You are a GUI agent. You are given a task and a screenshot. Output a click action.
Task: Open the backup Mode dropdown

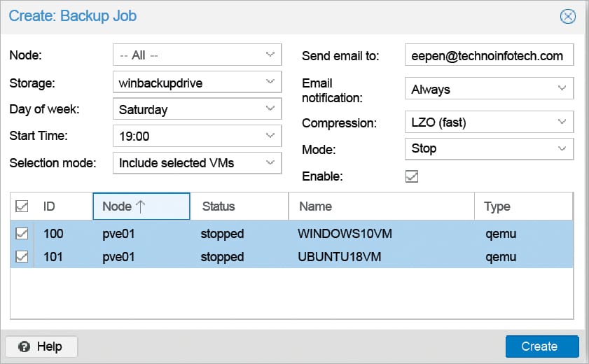[562, 148]
